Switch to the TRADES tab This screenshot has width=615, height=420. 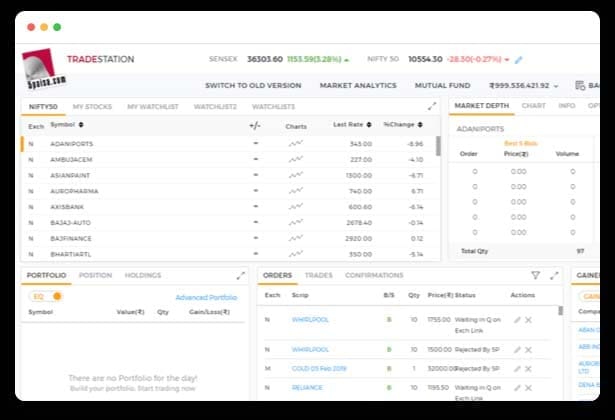point(318,275)
